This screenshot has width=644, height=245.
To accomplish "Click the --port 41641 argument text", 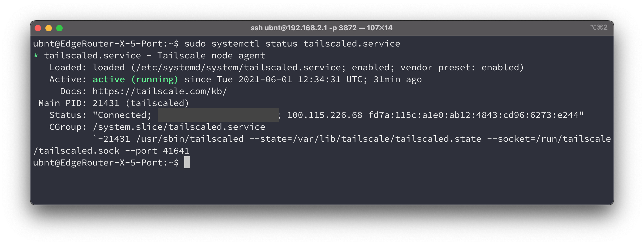I will pos(157,151).
